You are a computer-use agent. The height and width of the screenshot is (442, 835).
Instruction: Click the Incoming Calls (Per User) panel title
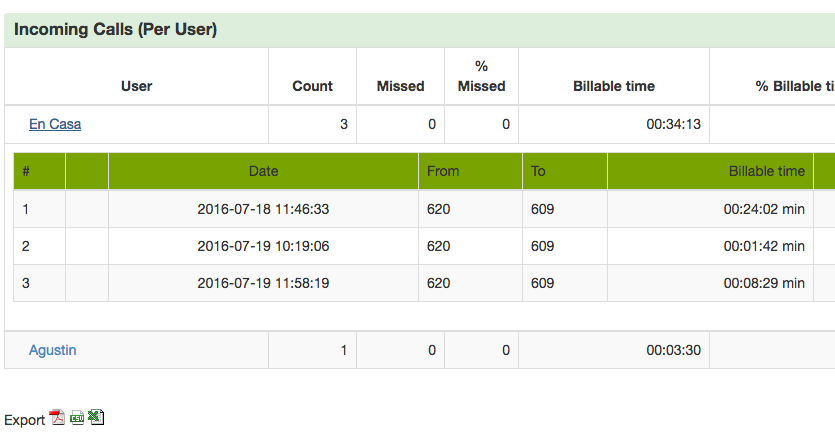[116, 29]
